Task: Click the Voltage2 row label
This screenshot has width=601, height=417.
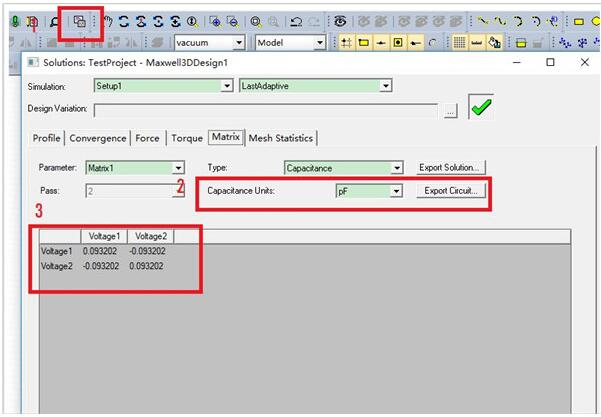Action: [57, 266]
